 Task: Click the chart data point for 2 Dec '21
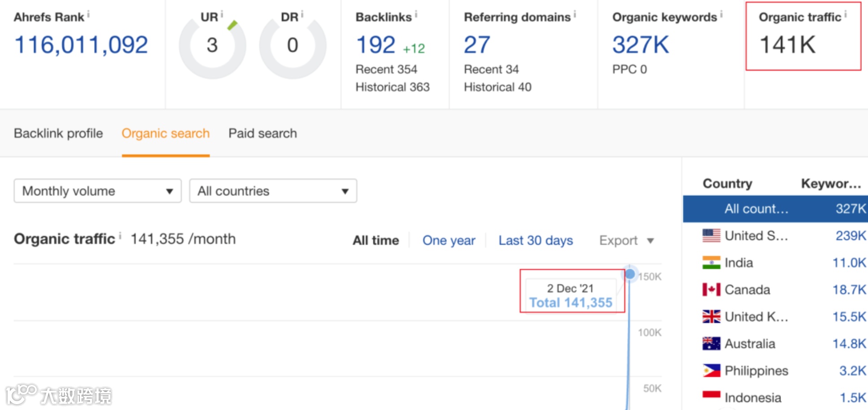point(630,274)
